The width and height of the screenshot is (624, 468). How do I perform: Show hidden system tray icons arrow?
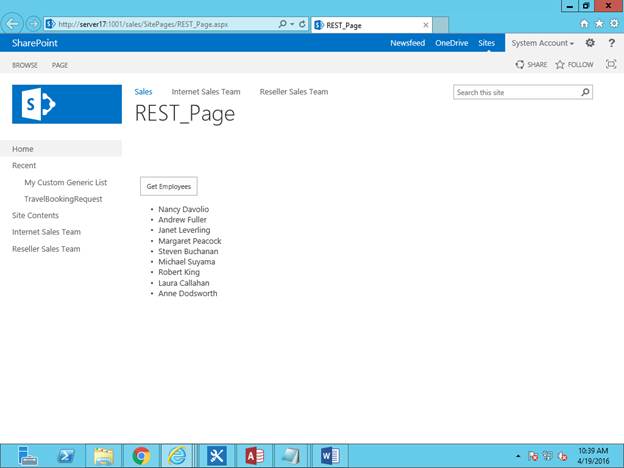click(x=518, y=456)
